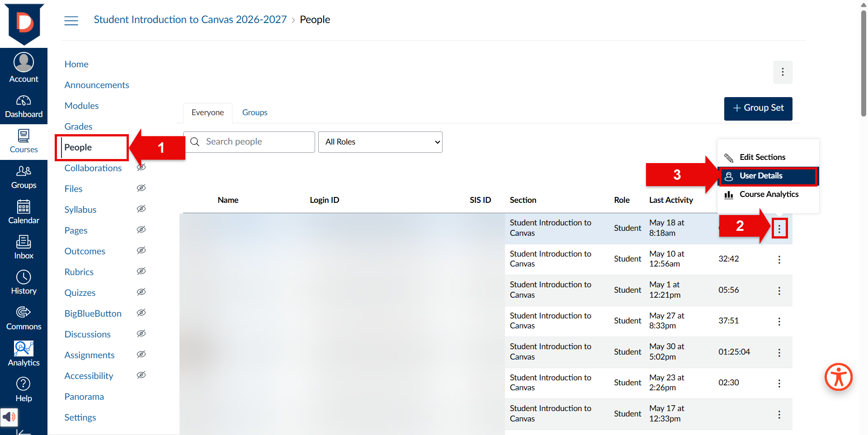This screenshot has height=435, width=868.
Task: Click the + Group Set button
Action: [758, 108]
